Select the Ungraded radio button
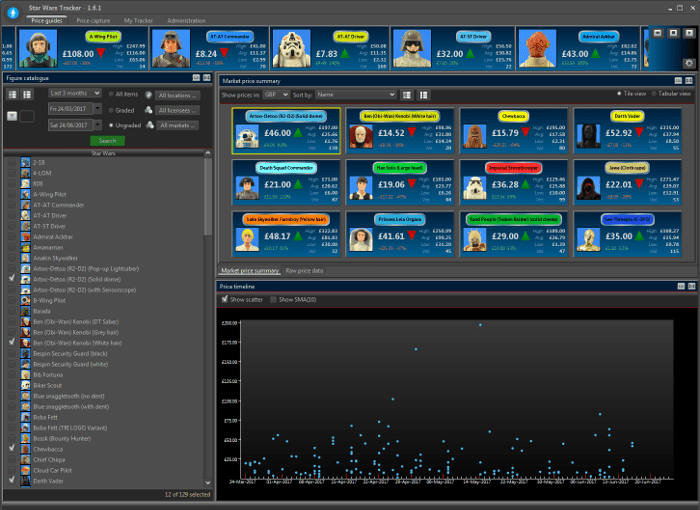The width and height of the screenshot is (700, 510). (111, 125)
